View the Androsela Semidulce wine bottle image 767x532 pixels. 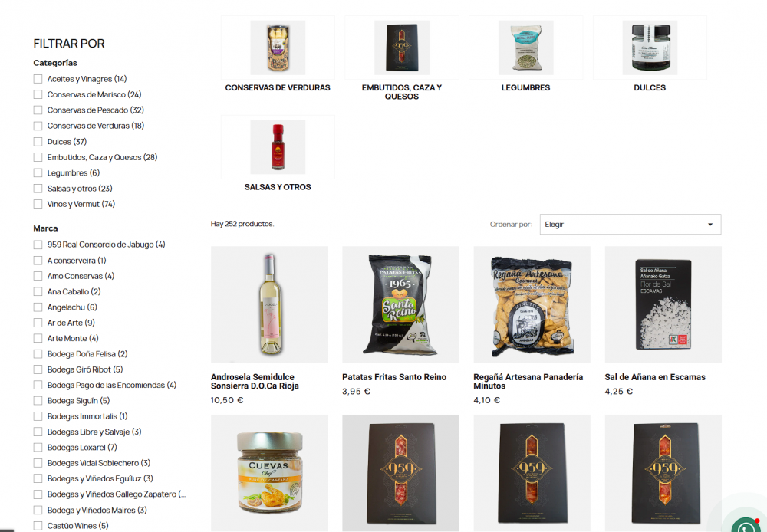pos(269,304)
